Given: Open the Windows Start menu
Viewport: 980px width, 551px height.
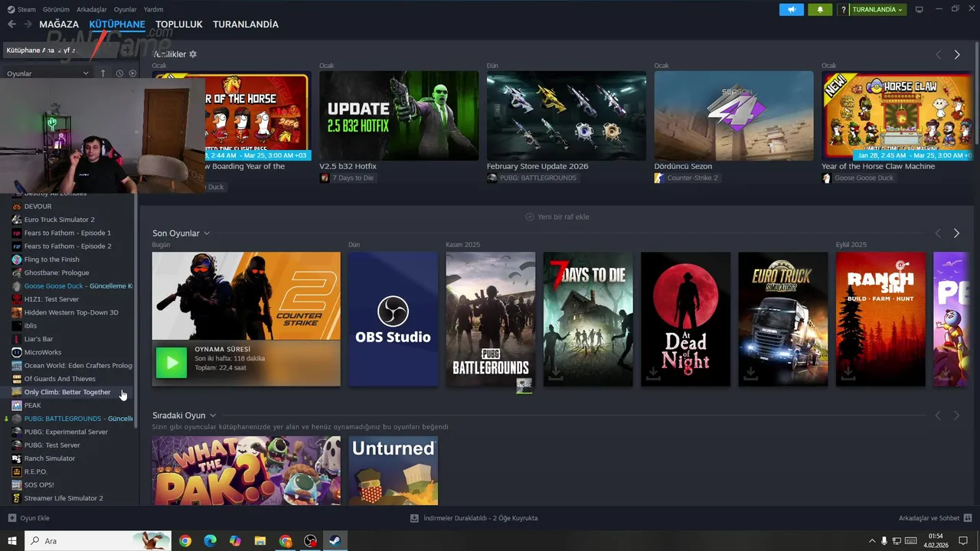Looking at the screenshot, I should coord(12,541).
